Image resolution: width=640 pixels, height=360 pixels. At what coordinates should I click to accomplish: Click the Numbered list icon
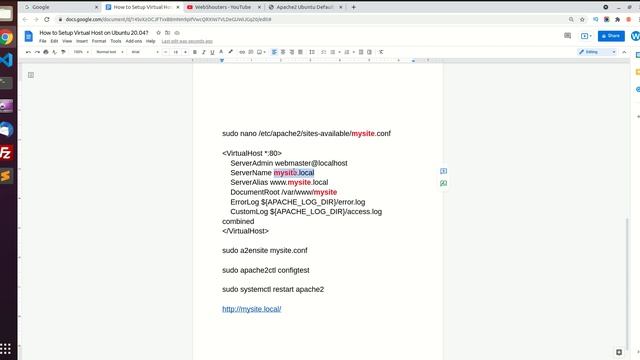coord(347,52)
